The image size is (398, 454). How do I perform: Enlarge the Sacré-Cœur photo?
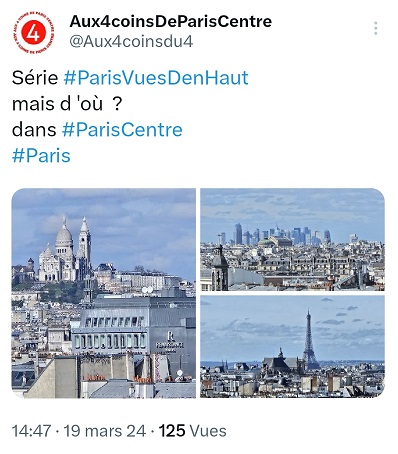click(x=104, y=293)
